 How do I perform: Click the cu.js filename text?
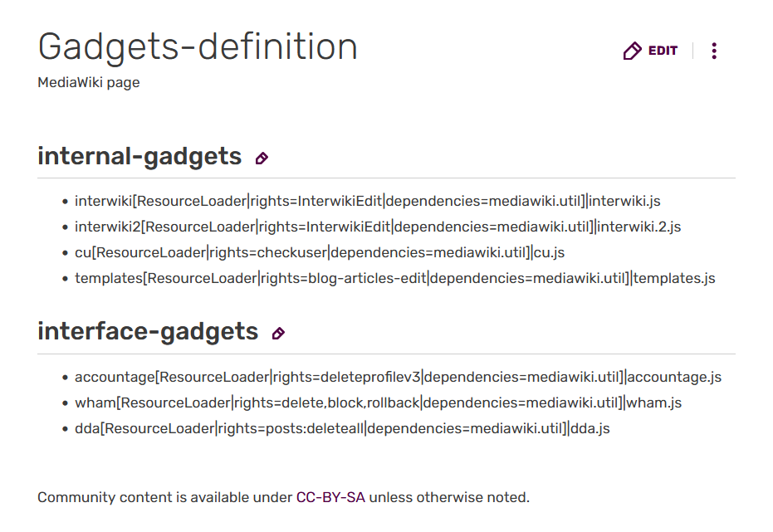[x=549, y=252]
